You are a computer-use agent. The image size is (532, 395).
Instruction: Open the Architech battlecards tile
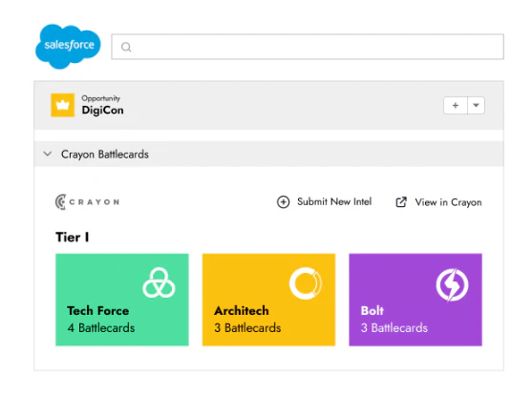click(x=268, y=300)
